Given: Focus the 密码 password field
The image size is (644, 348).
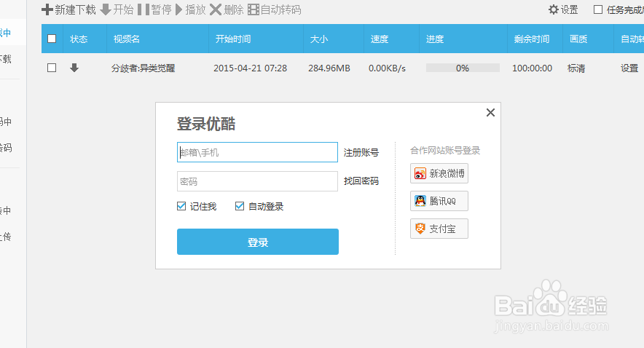Looking at the screenshot, I should [x=257, y=181].
